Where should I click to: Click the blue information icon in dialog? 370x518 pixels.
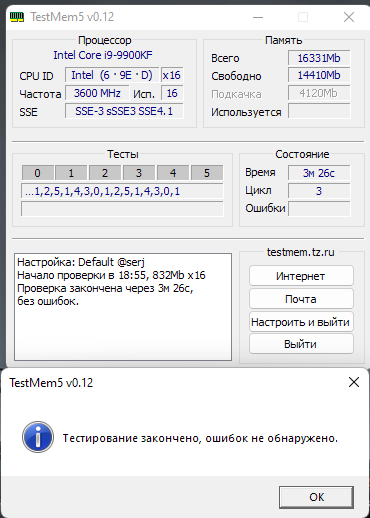(38, 437)
